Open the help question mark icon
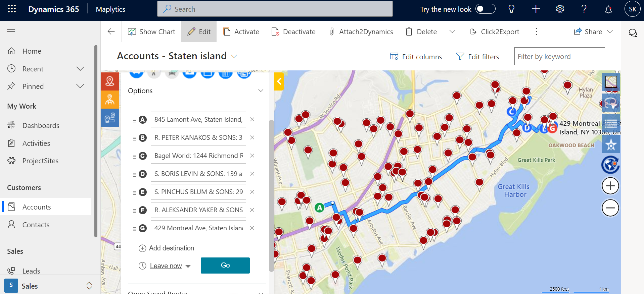 584,9
